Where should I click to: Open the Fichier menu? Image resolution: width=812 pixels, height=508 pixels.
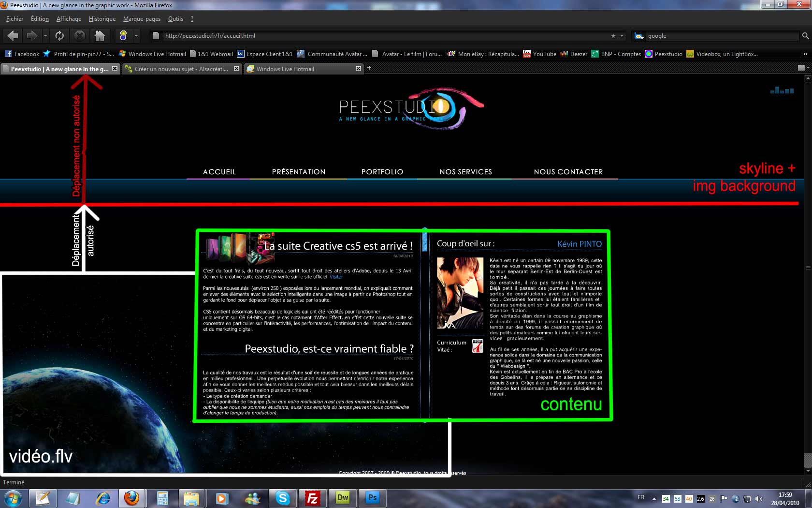14,19
